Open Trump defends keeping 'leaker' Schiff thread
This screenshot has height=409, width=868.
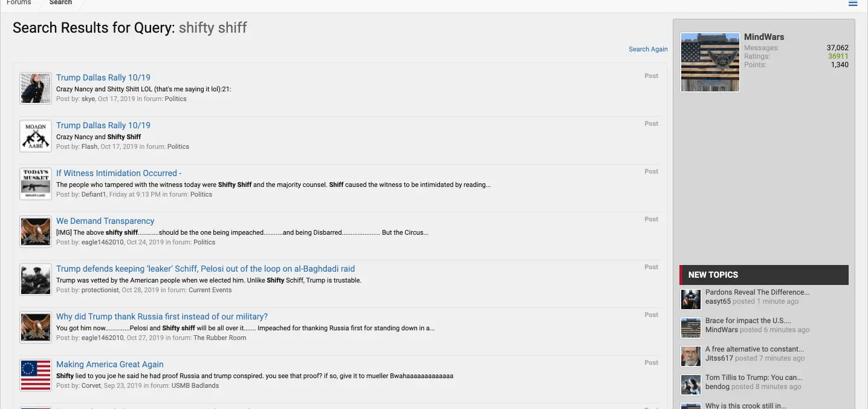pyautogui.click(x=206, y=269)
